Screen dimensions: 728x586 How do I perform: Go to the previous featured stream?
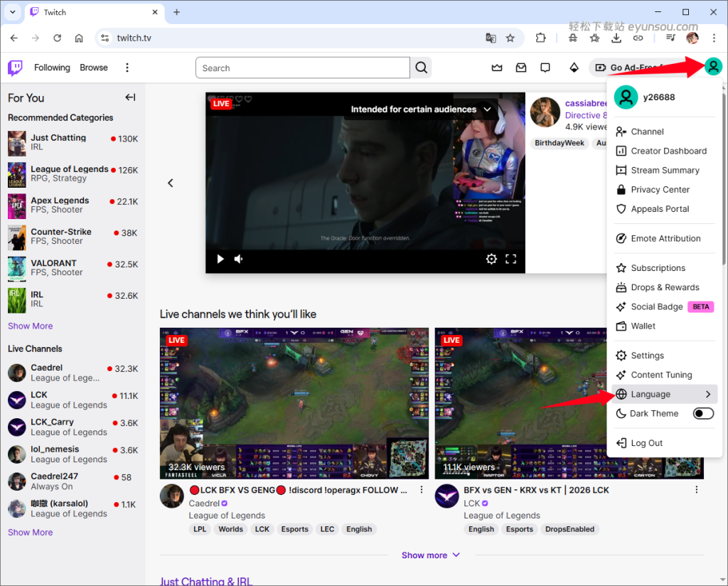coord(171,183)
